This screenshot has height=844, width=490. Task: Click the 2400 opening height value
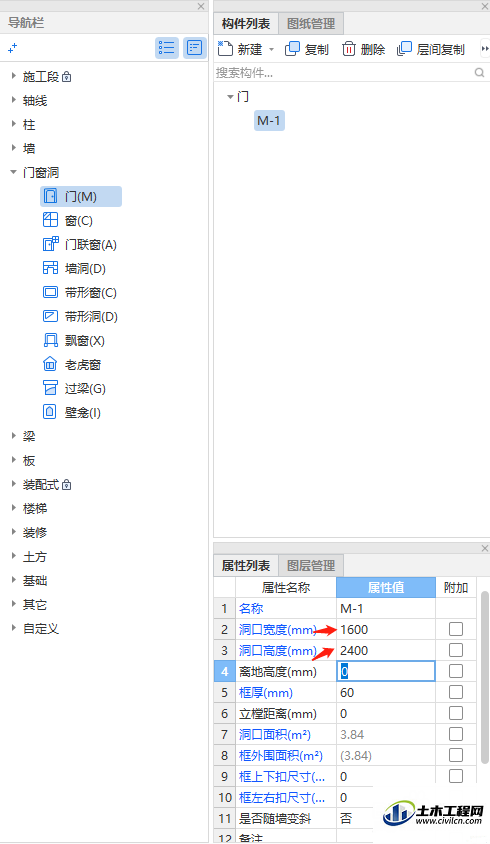(x=354, y=650)
